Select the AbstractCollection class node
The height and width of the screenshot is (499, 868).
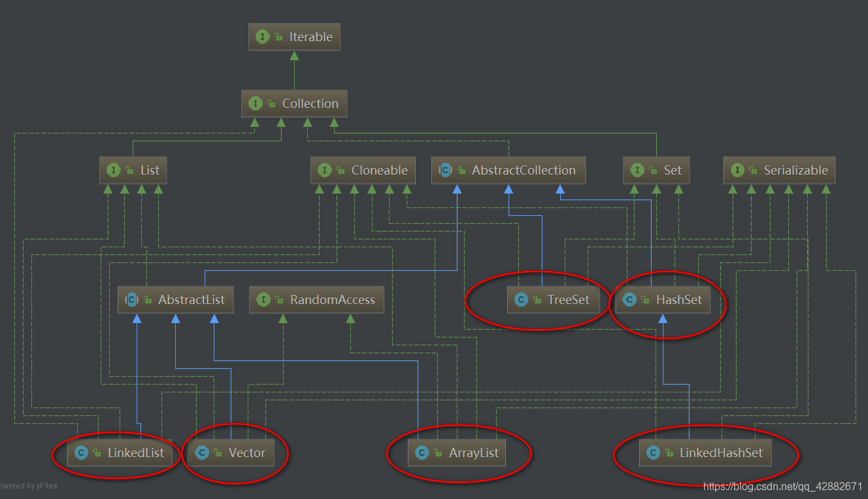(x=509, y=171)
